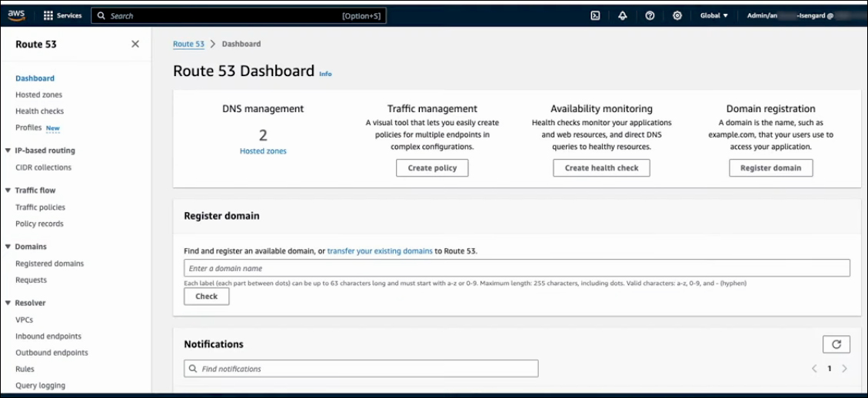Collapse the Resolver section
This screenshot has height=398, width=868.
click(8, 303)
